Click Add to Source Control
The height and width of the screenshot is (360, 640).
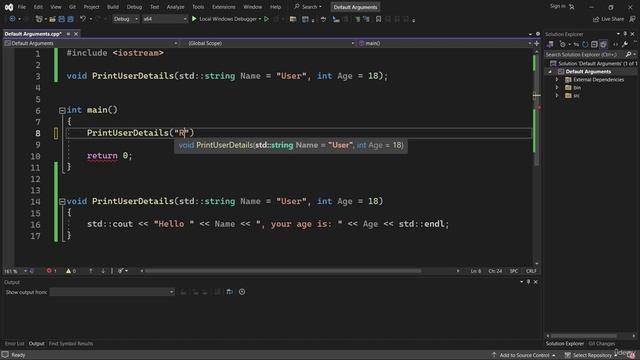(524, 355)
